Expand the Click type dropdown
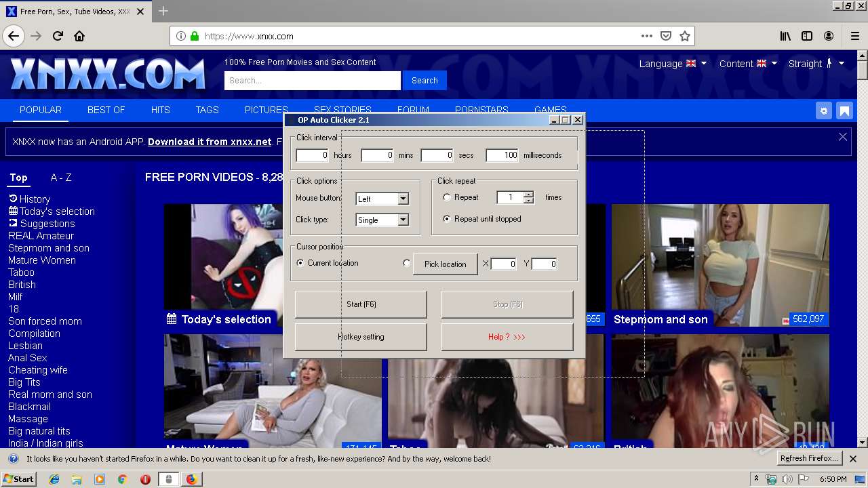 point(403,220)
